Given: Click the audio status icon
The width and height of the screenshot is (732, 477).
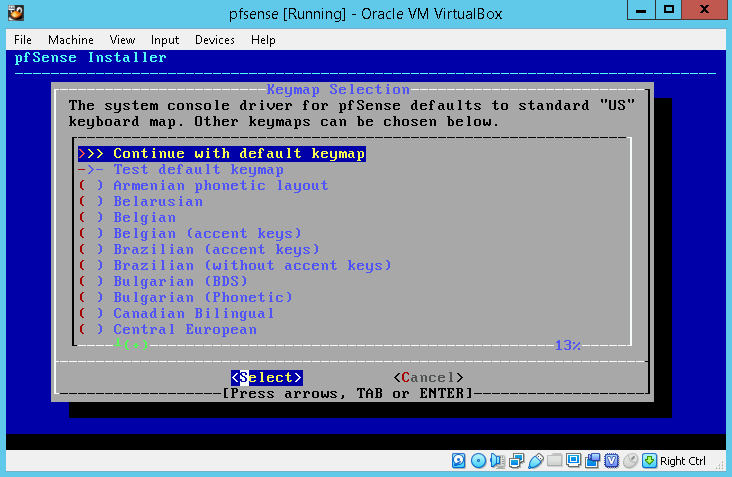Looking at the screenshot, I should [x=497, y=461].
